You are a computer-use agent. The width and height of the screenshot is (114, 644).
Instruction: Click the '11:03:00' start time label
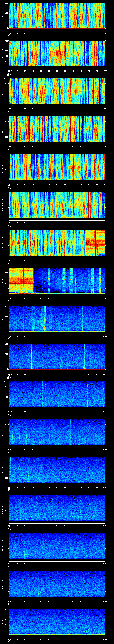(x=9, y=109)
